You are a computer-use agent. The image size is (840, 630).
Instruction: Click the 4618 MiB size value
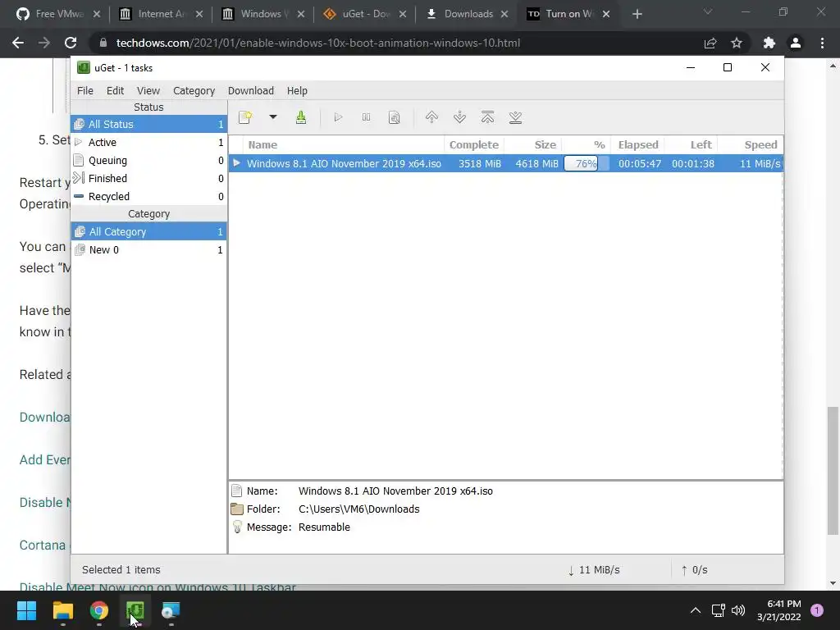click(x=536, y=163)
